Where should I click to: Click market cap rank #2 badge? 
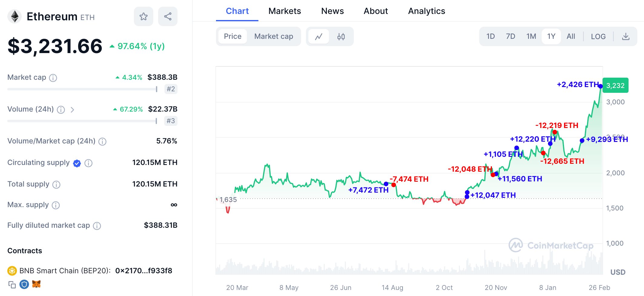point(171,89)
